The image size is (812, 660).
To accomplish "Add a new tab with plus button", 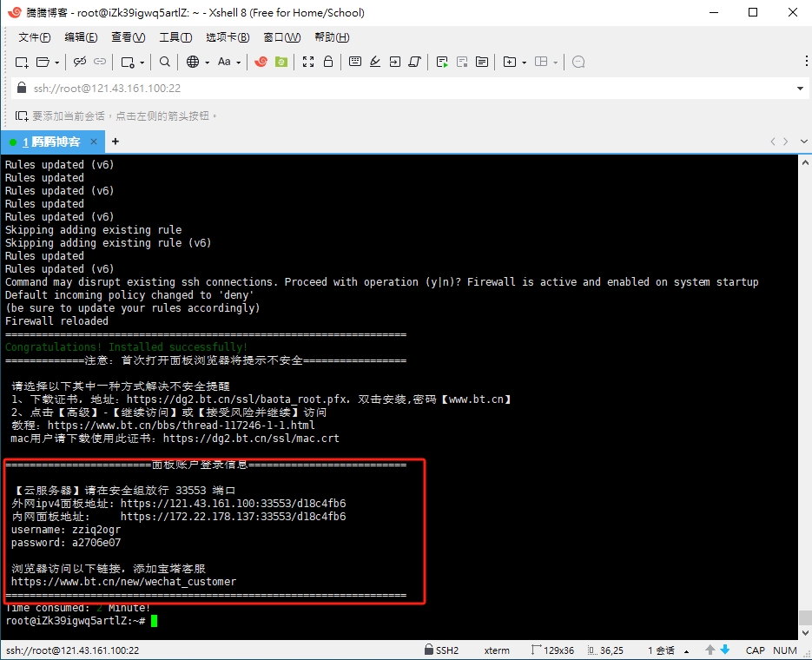I will tap(116, 142).
